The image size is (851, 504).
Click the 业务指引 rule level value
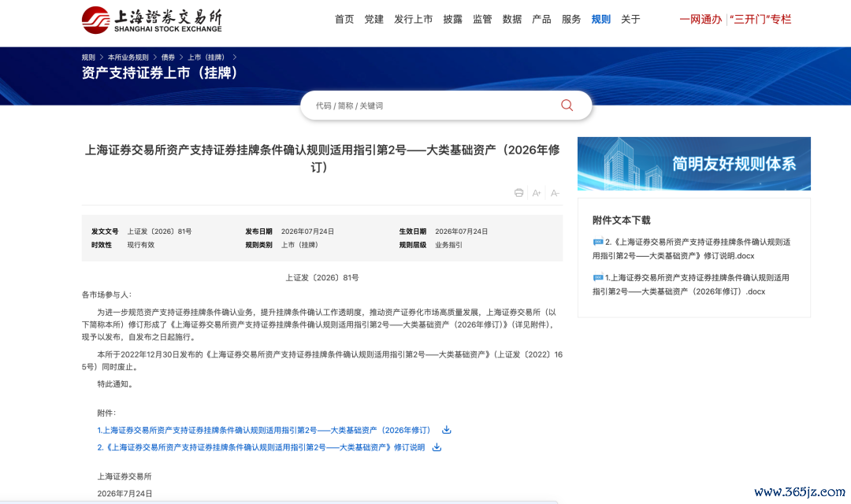tap(449, 245)
